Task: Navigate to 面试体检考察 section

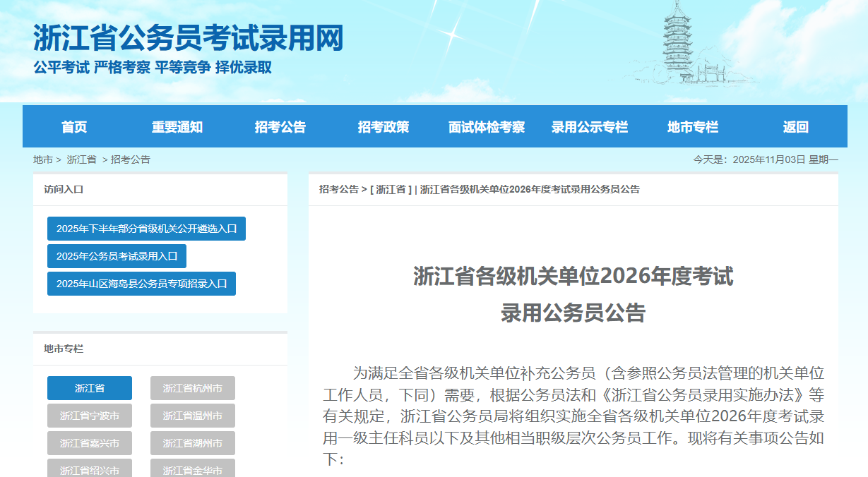Action: pos(487,127)
